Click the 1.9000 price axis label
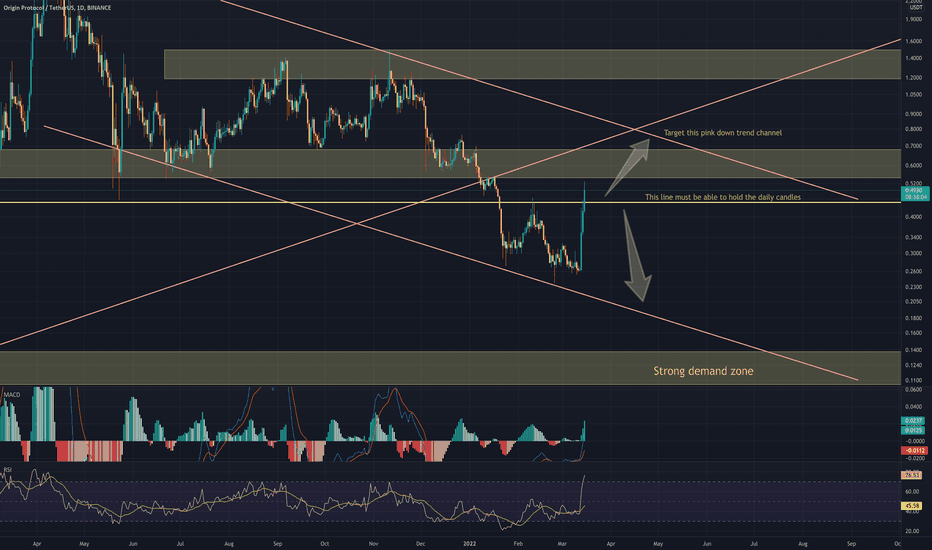932x550 pixels. 914,19
